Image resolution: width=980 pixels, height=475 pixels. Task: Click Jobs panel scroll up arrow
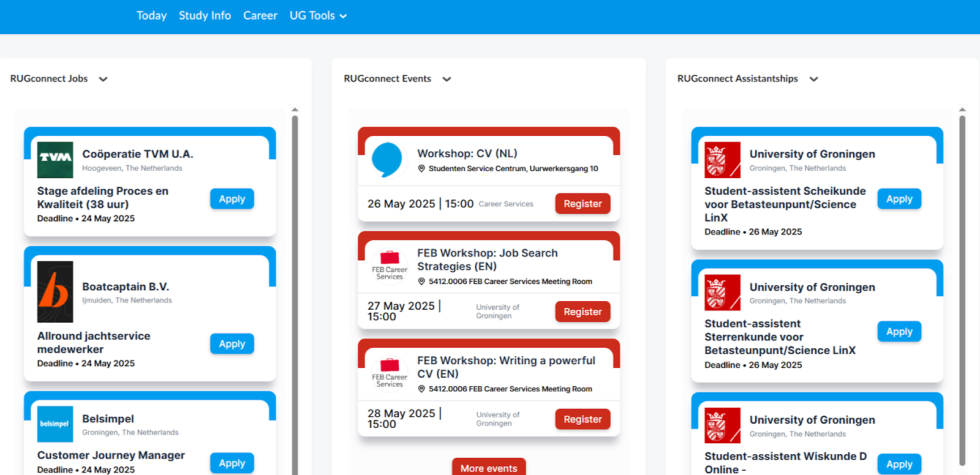pyautogui.click(x=295, y=110)
